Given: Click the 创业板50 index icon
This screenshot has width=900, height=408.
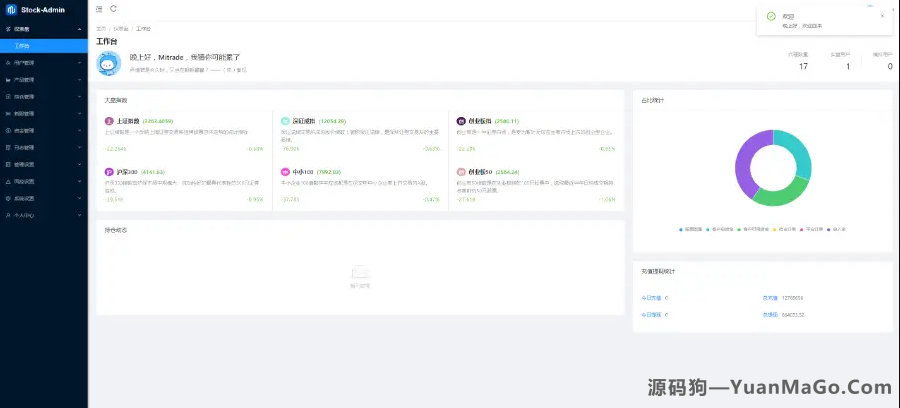Looking at the screenshot, I should click(461, 171).
